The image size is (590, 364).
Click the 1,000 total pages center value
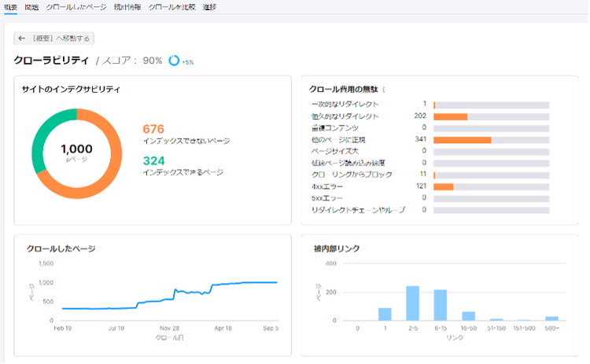point(77,149)
